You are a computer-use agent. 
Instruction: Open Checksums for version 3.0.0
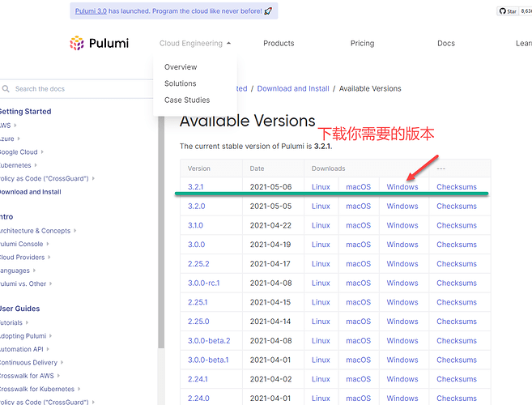click(457, 245)
